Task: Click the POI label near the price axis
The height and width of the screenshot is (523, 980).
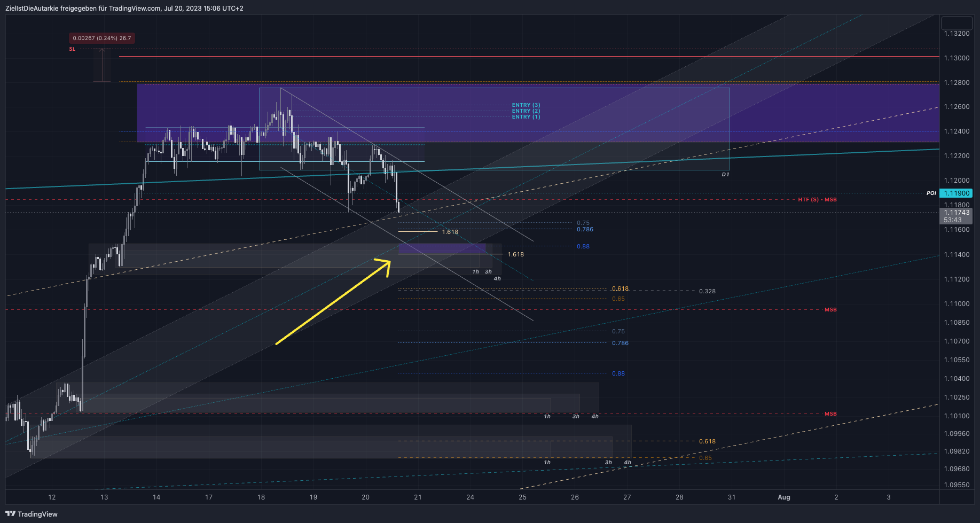Action: pyautogui.click(x=931, y=193)
